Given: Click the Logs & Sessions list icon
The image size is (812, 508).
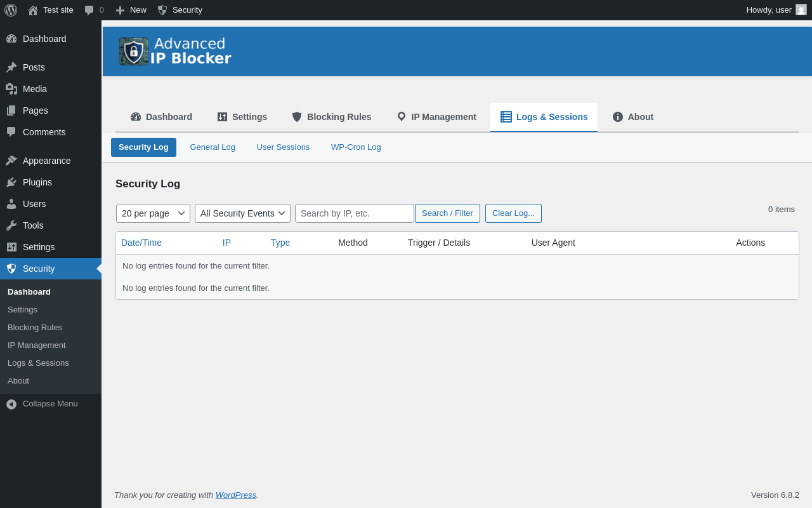Looking at the screenshot, I should 506,117.
